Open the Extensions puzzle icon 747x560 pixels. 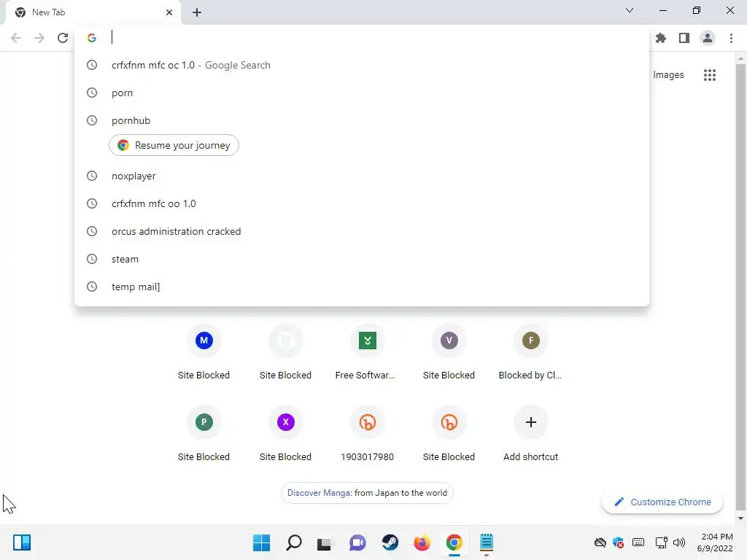coord(661,38)
